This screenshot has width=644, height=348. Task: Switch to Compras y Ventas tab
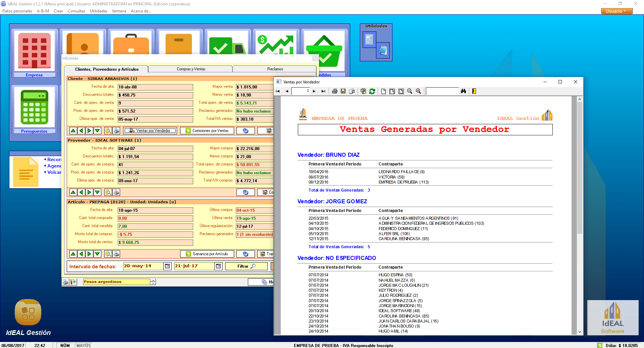(x=191, y=69)
